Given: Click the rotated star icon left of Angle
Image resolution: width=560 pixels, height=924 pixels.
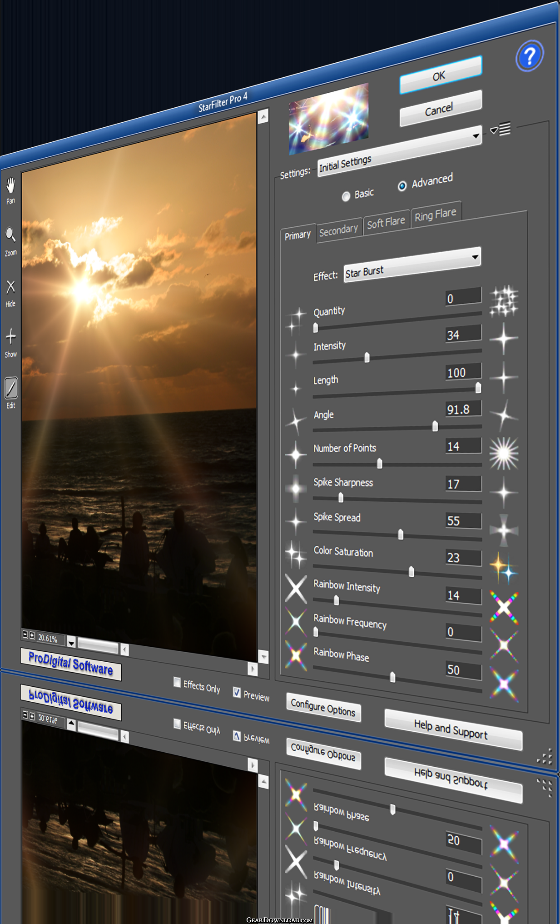Looking at the screenshot, I should pos(296,422).
